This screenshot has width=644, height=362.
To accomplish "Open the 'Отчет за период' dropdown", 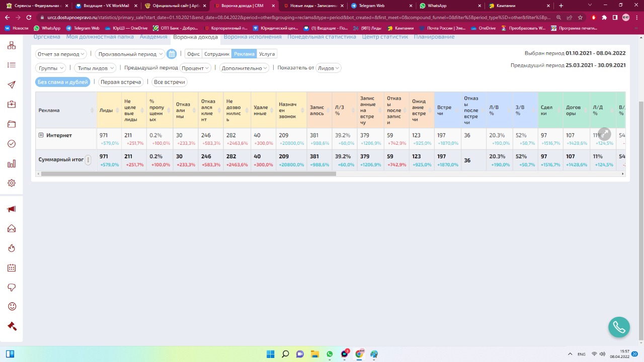I will point(61,54).
